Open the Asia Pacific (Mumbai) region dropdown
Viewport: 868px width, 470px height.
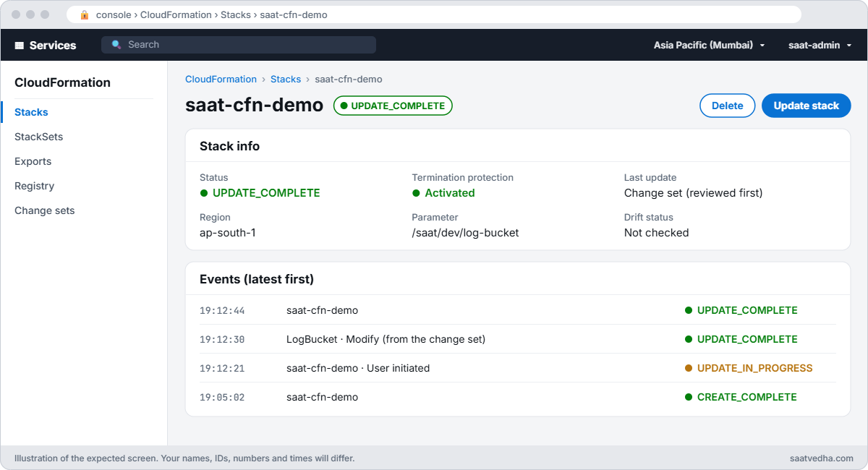click(709, 45)
